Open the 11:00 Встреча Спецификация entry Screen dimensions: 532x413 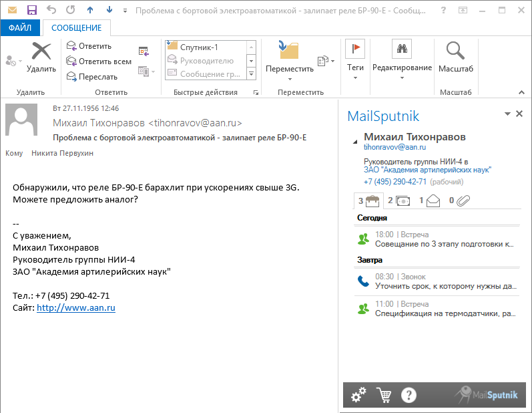(x=437, y=309)
